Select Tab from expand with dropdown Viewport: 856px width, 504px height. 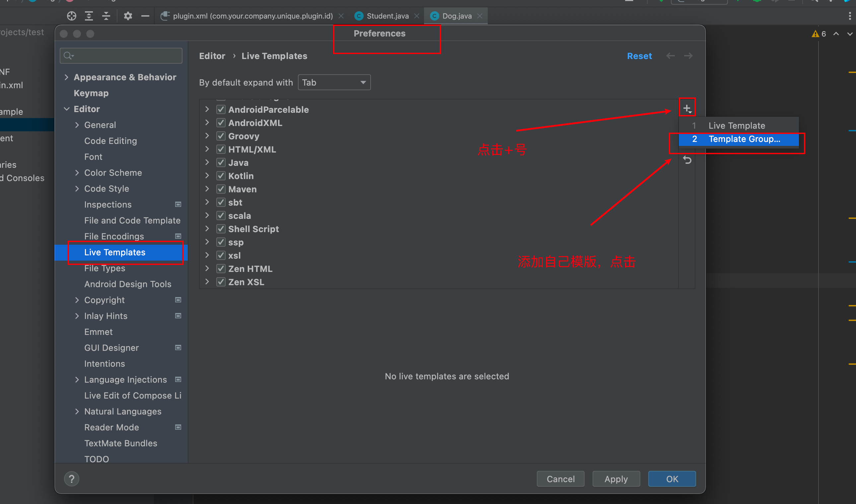click(x=333, y=82)
